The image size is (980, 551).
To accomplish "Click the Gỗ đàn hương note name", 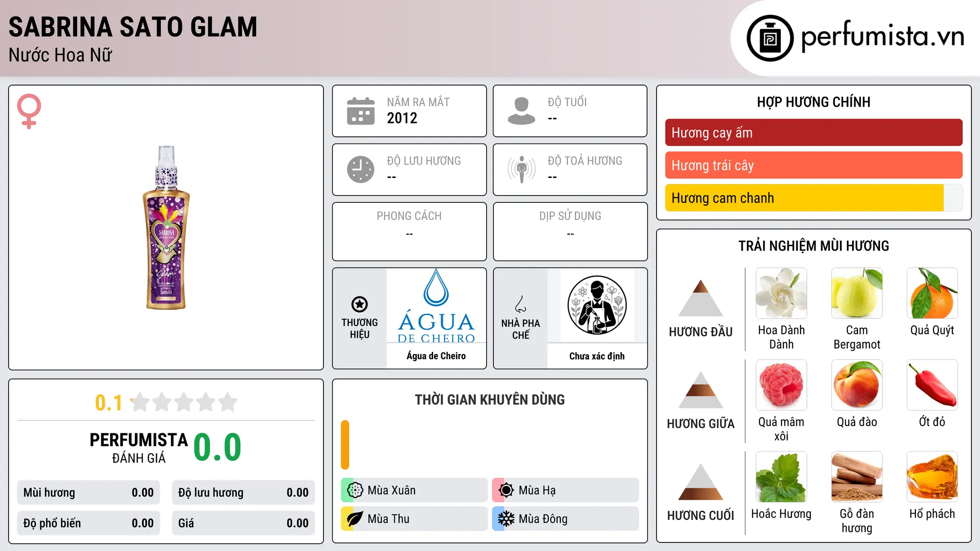I will pos(857,521).
